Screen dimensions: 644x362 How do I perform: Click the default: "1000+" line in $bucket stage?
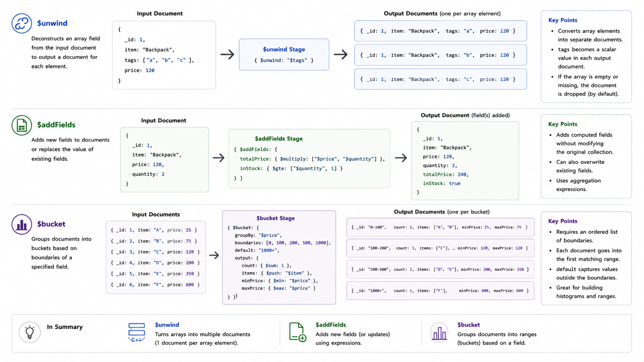click(x=257, y=250)
